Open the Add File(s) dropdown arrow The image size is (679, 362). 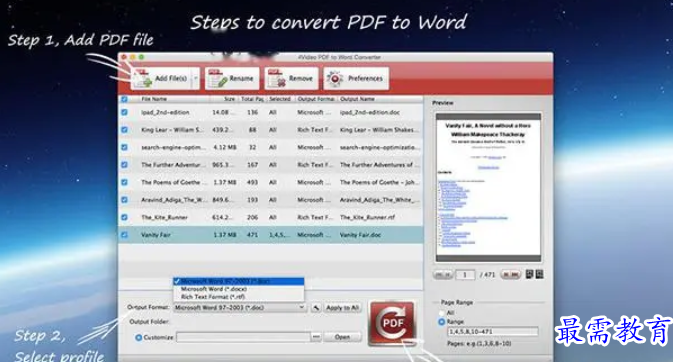(x=195, y=78)
